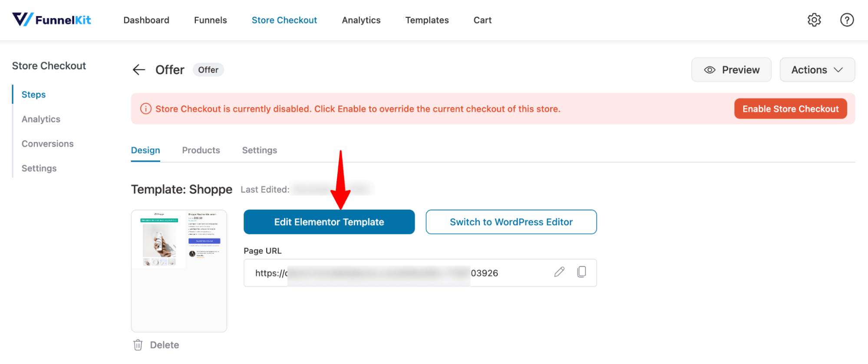The width and height of the screenshot is (868, 364).
Task: Enable Store Checkout
Action: pyautogui.click(x=790, y=109)
